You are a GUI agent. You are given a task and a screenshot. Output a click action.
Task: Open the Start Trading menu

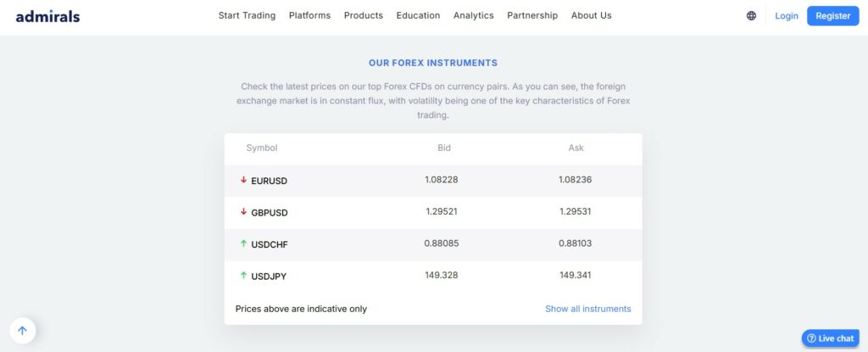247,15
